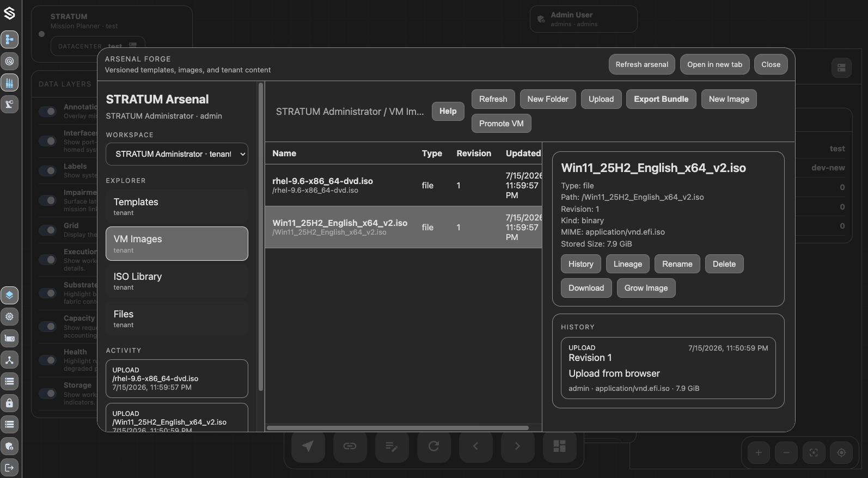868x478 pixels.
Task: Click the chain link icon in bottom toolbar
Action: click(x=350, y=446)
